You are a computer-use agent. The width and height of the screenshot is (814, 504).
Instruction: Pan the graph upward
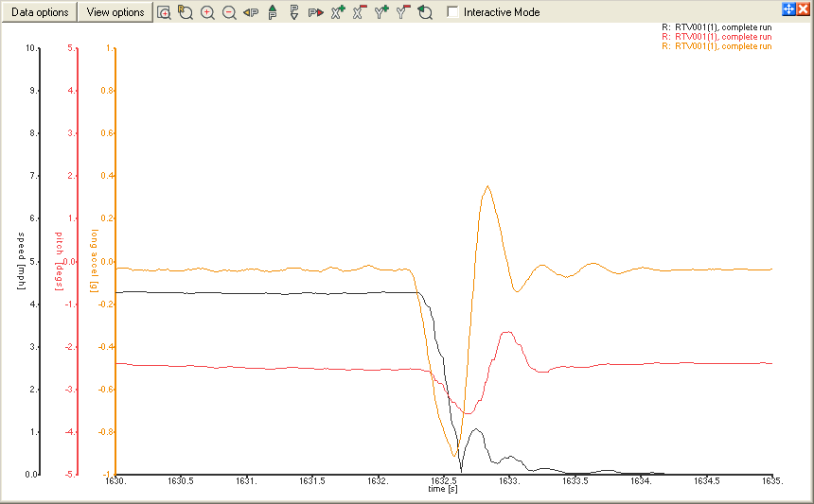point(273,12)
